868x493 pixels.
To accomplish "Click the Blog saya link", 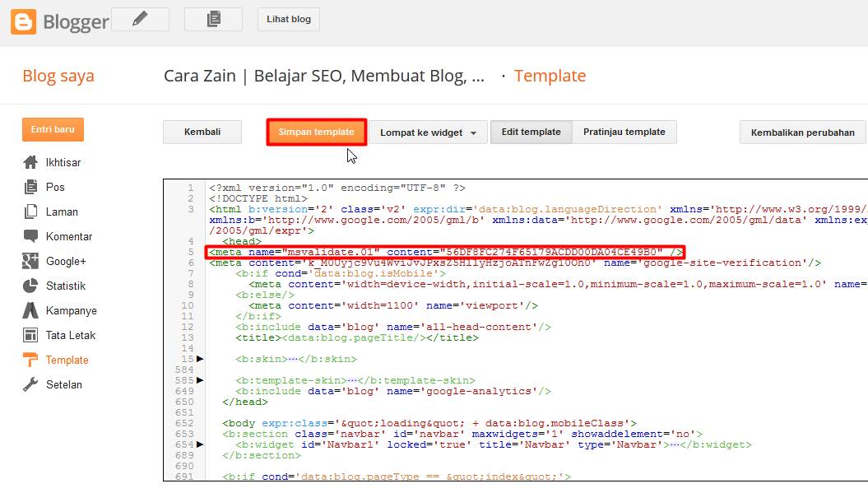I will click(58, 76).
